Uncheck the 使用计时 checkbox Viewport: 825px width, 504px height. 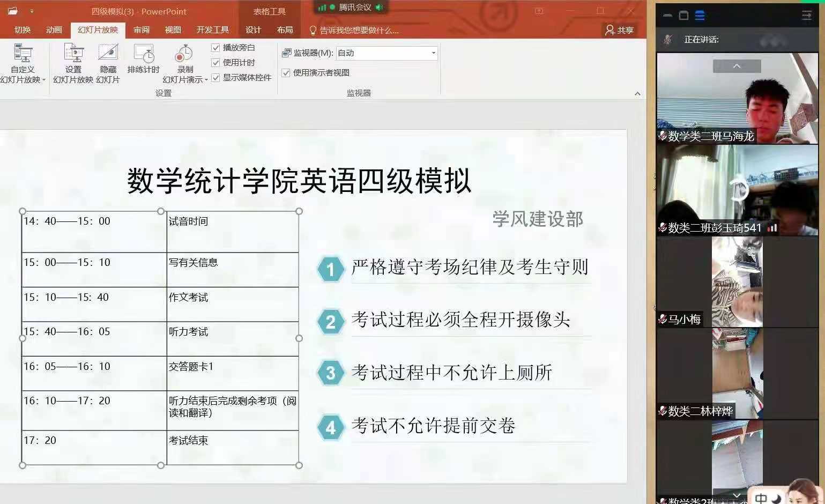216,63
